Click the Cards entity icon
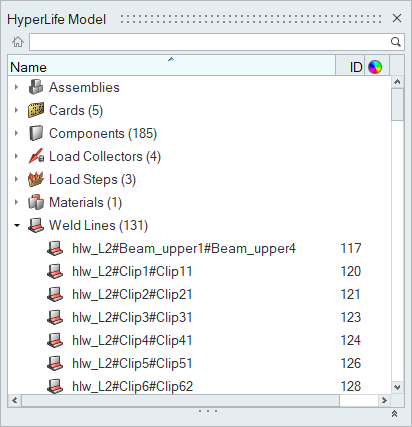The height and width of the screenshot is (427, 412). (36, 110)
